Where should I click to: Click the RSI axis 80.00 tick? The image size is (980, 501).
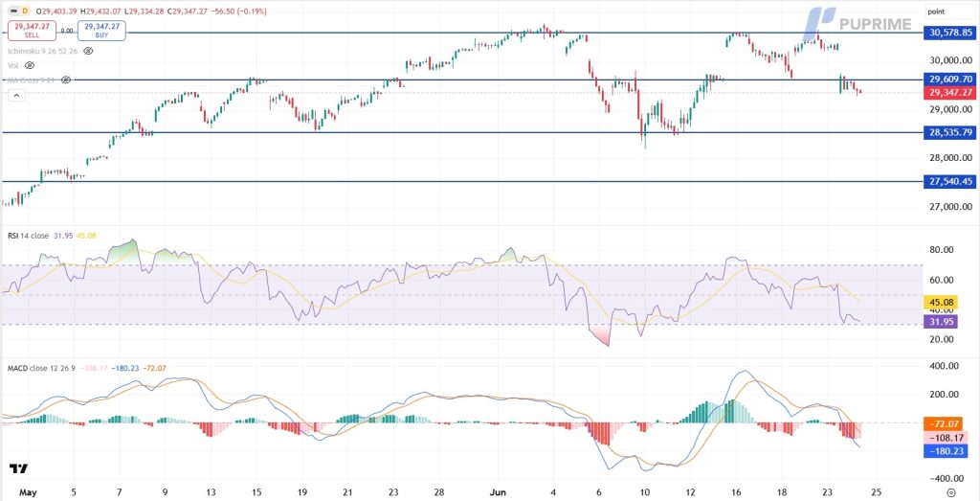point(941,250)
